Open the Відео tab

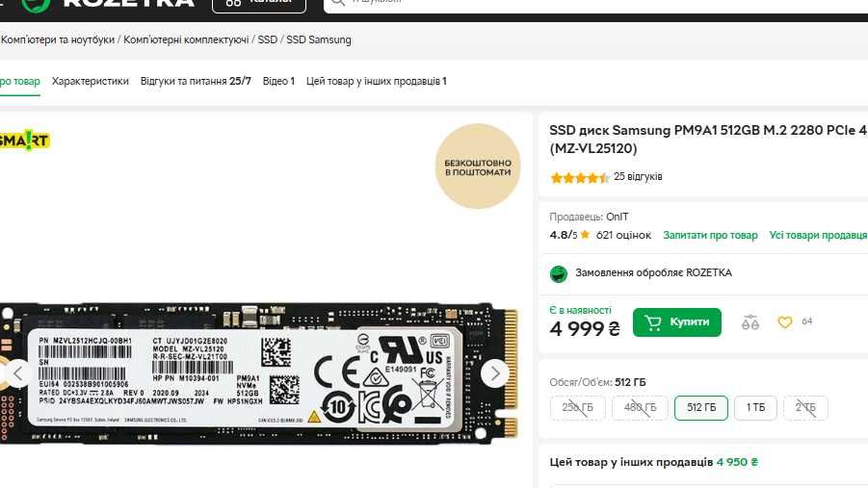[x=278, y=82]
